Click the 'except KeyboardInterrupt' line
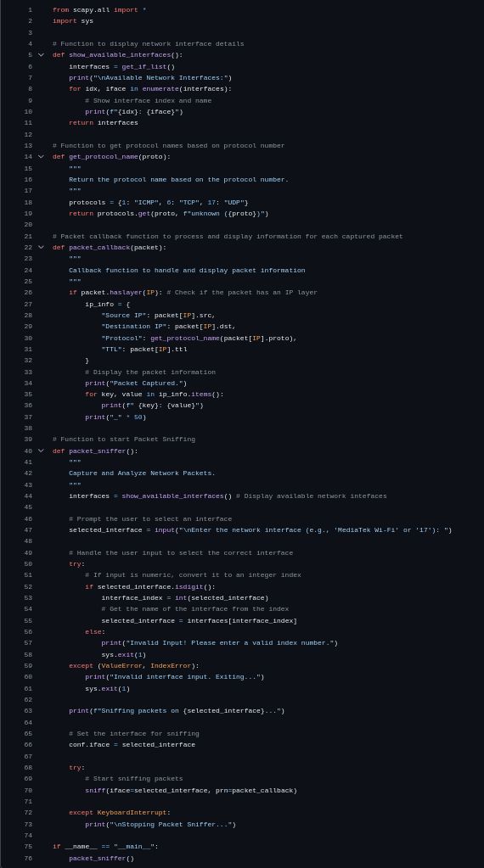This screenshot has width=484, height=868. pyautogui.click(x=120, y=813)
